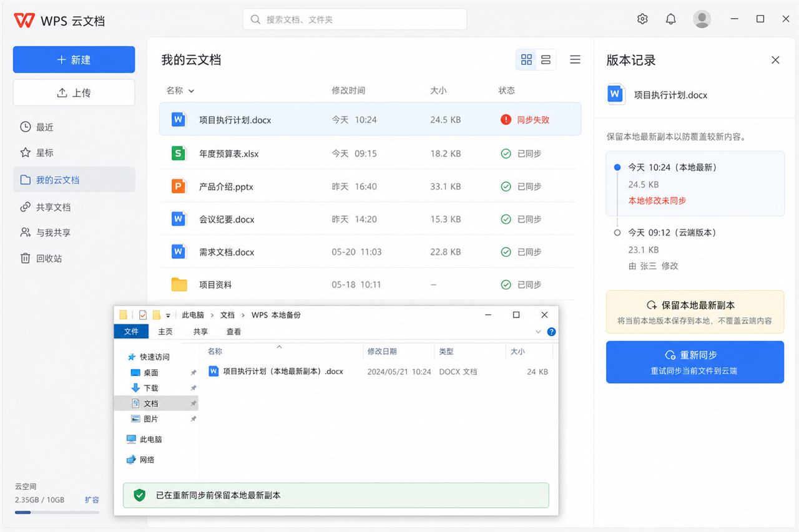Open 最近 in the sidebar
Screen dimensions: 799x532
click(x=74, y=127)
